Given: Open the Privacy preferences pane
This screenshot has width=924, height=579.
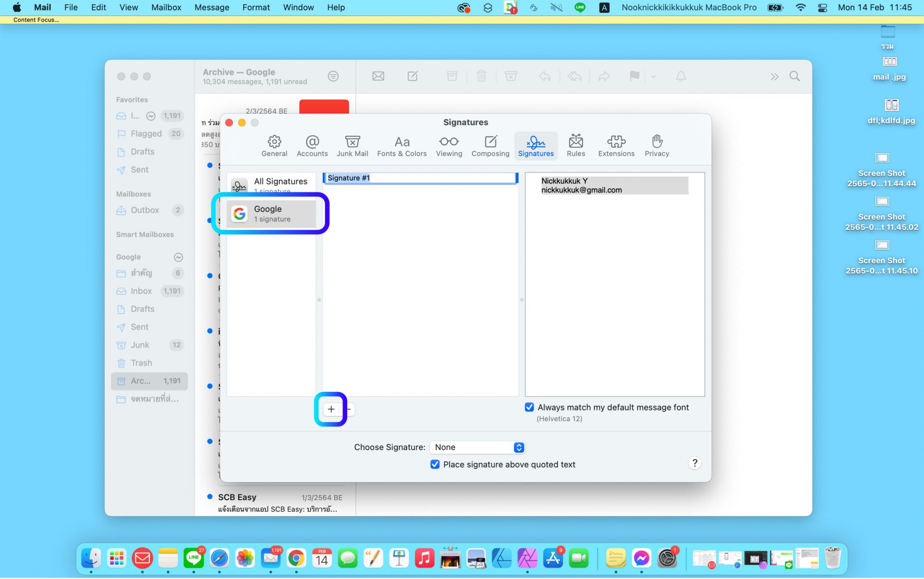Looking at the screenshot, I should pyautogui.click(x=657, y=146).
